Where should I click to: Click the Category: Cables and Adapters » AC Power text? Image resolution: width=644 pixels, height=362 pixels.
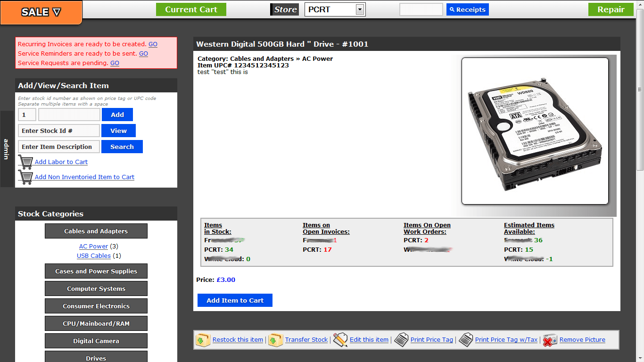tap(265, 59)
